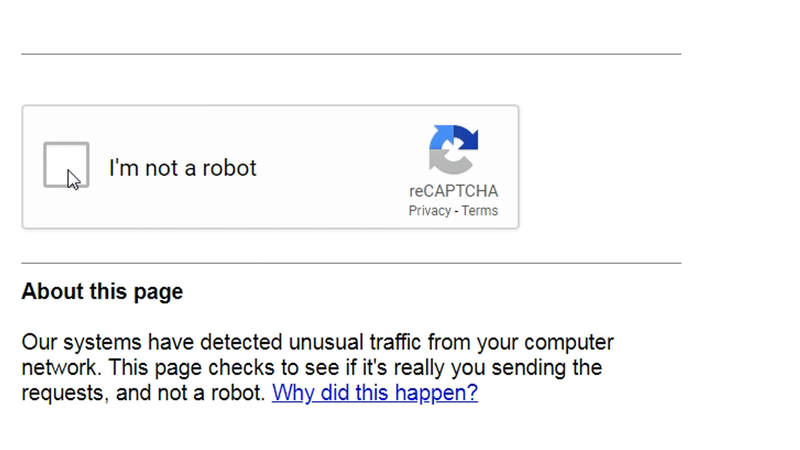The width and height of the screenshot is (800, 450).
Task: Click "Our systems have detected" sentence start
Action: click(120, 342)
